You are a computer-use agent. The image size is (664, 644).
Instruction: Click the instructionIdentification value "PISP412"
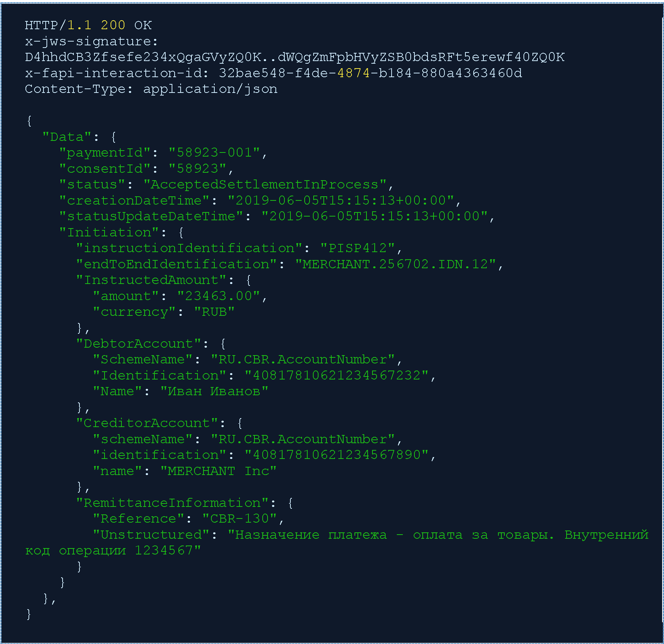point(357,248)
